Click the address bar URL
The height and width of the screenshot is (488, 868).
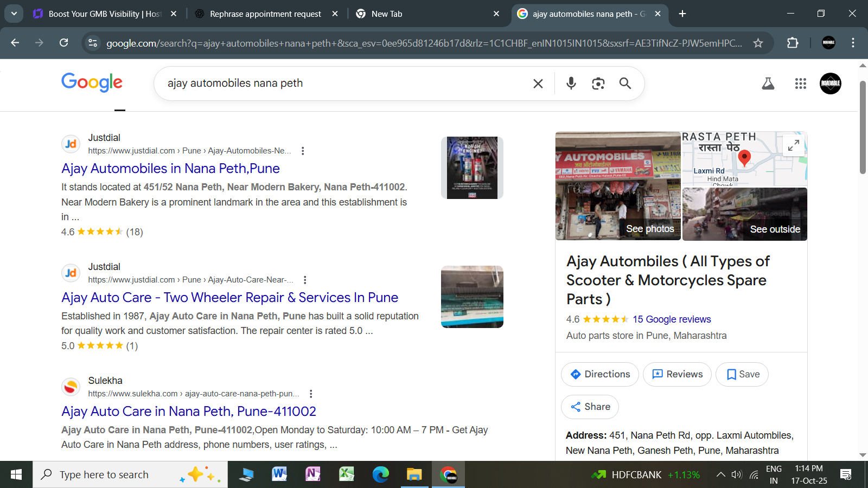[x=424, y=43]
